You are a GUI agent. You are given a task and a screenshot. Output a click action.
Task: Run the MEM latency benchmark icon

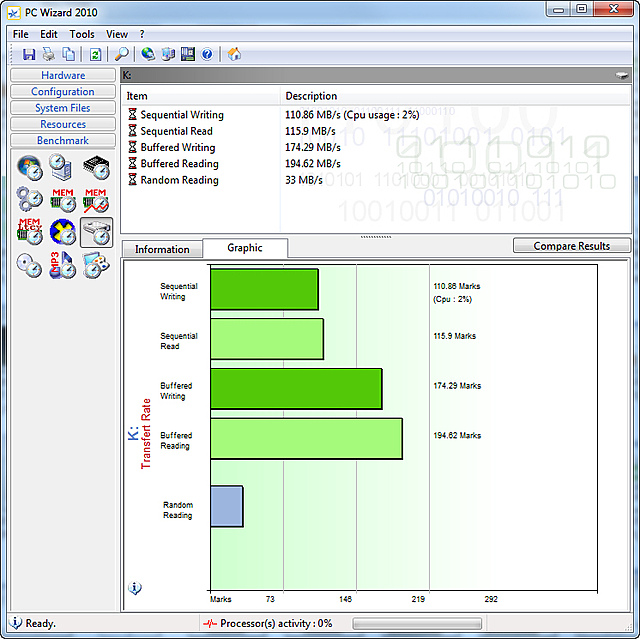[x=30, y=232]
